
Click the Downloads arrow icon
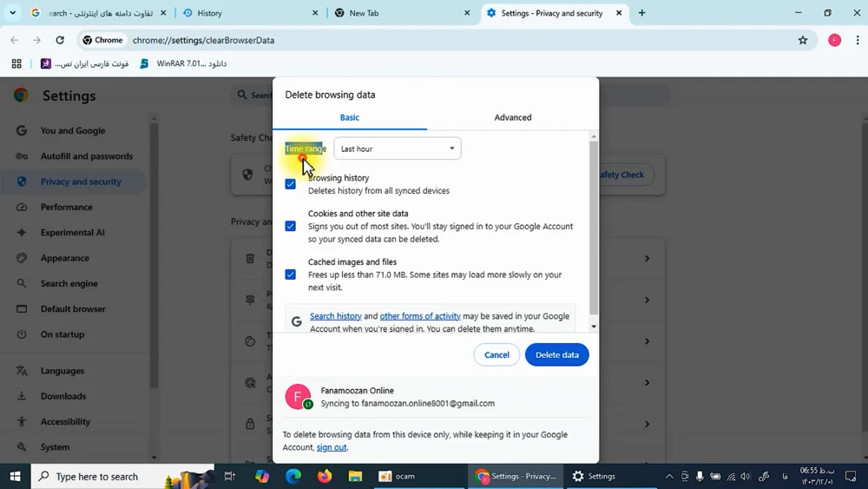point(22,397)
